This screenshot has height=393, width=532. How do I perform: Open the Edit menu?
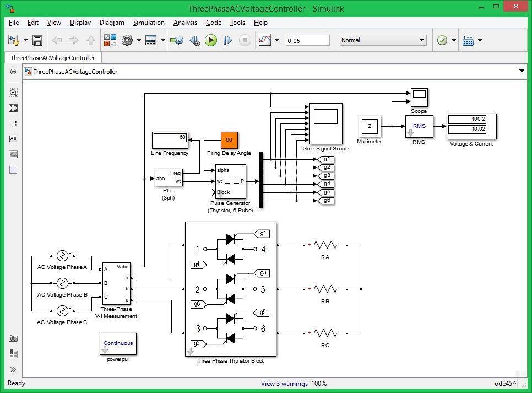click(33, 23)
